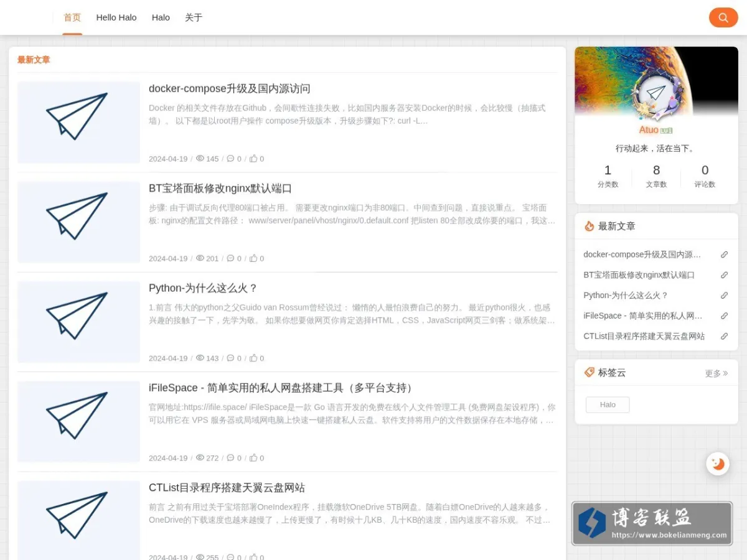Toggle dark mode with the moon button

(x=718, y=464)
